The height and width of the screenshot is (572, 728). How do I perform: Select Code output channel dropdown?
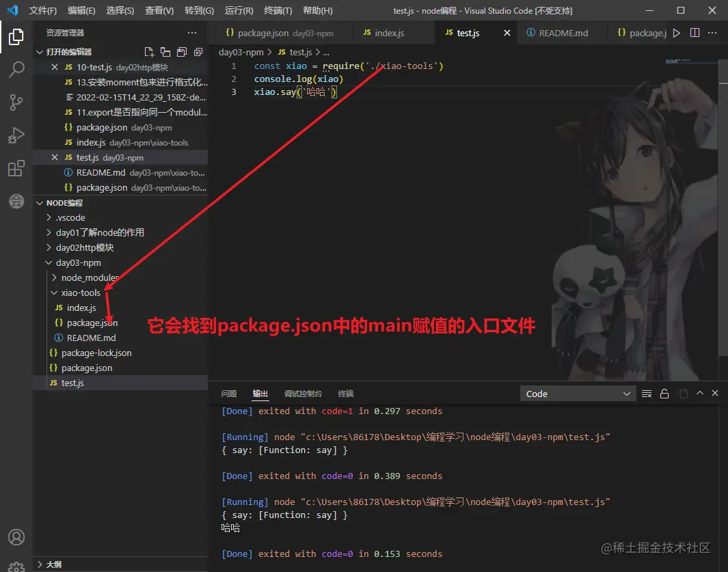[x=578, y=394]
